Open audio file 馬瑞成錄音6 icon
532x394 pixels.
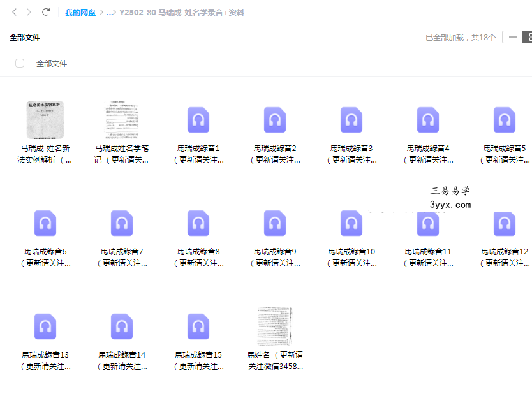click(x=45, y=223)
